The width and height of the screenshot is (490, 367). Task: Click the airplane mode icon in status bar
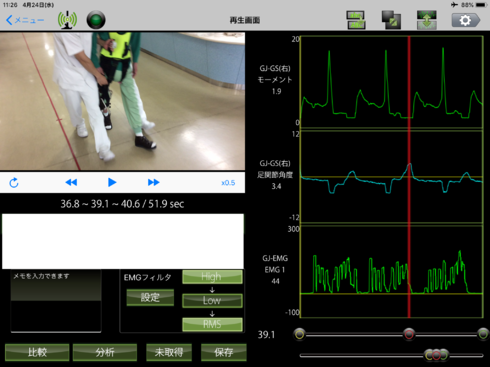click(454, 5)
